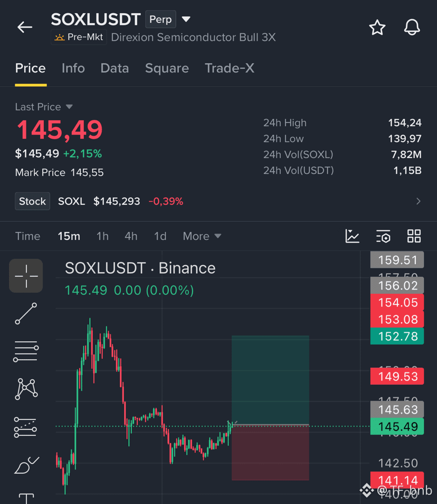Select the XABCD pattern tool
The image size is (437, 504).
pyautogui.click(x=26, y=389)
